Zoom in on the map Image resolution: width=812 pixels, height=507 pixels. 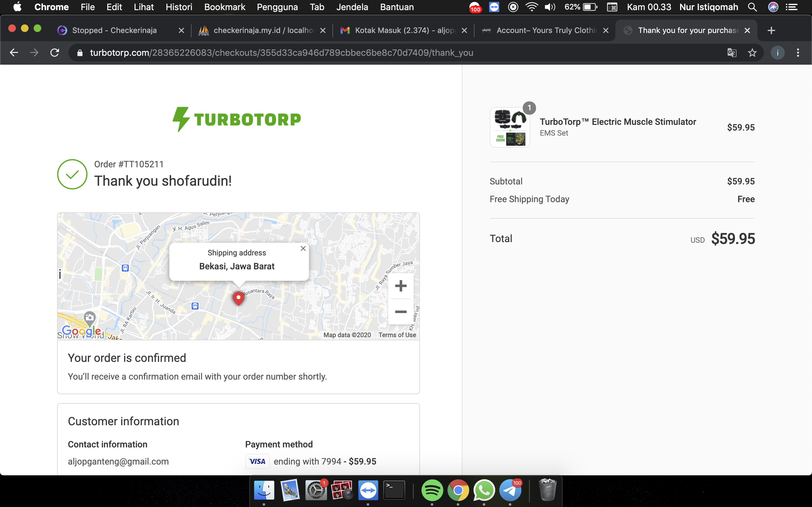(401, 286)
